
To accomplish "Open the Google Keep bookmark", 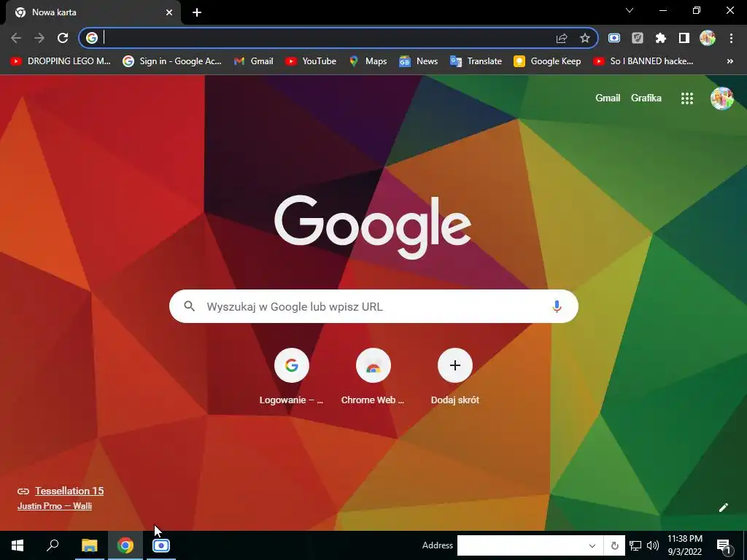I will [547, 61].
